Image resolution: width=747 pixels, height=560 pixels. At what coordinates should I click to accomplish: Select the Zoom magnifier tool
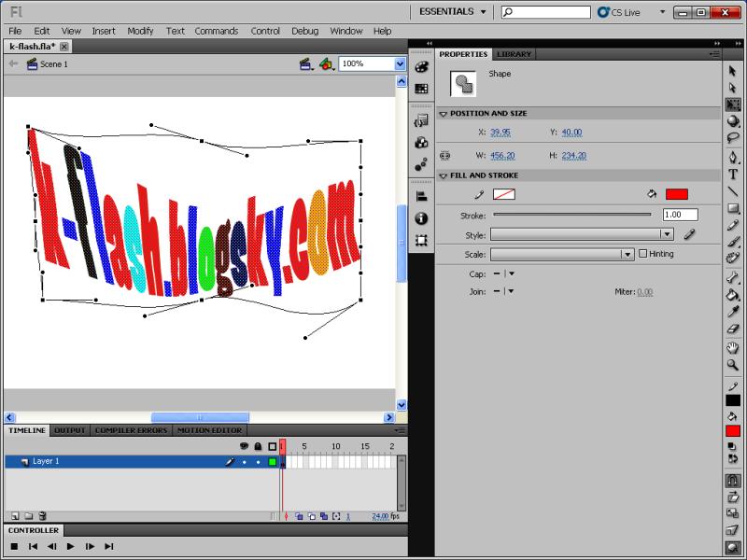[733, 365]
